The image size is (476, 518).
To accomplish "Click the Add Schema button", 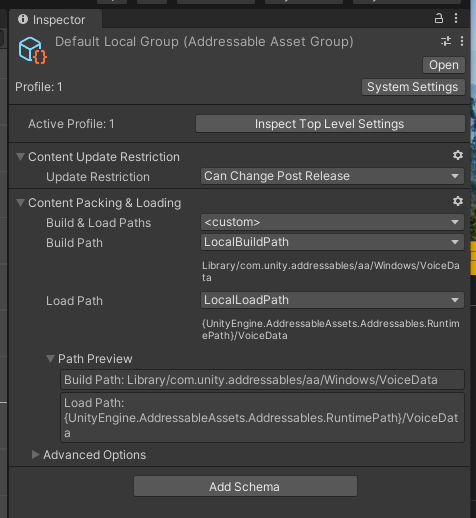I will [245, 486].
